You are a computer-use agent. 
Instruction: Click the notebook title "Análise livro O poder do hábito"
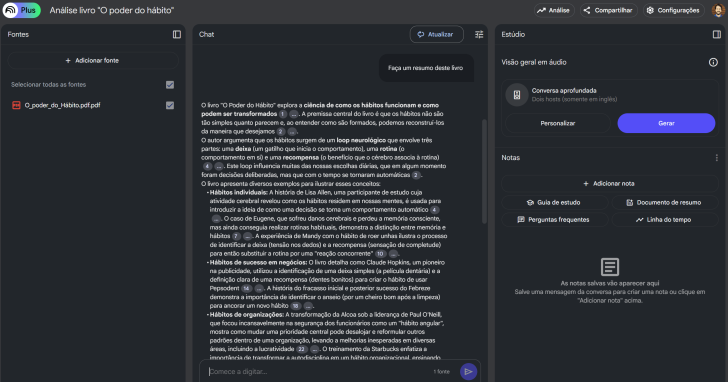pyautogui.click(x=111, y=10)
